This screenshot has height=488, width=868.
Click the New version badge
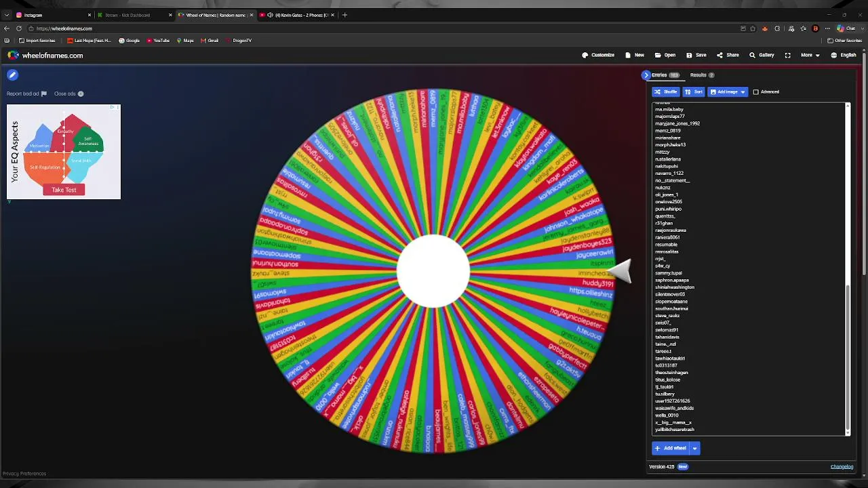[683, 466]
